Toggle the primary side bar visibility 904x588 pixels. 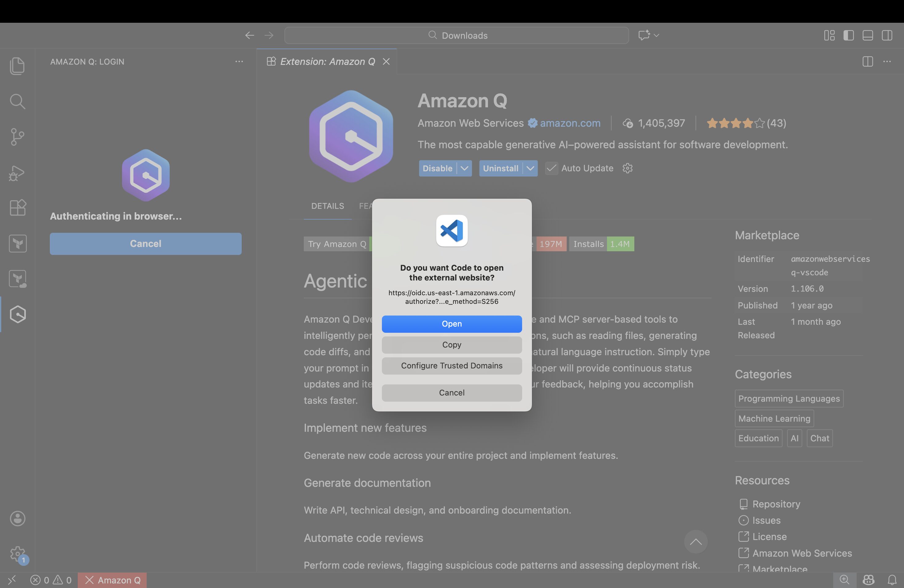pyautogui.click(x=849, y=35)
